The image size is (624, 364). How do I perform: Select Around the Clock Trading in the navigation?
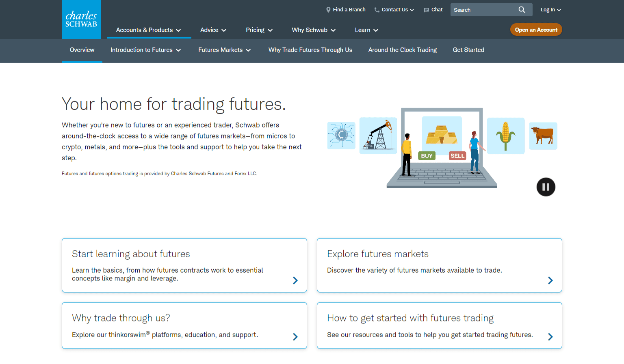click(x=402, y=50)
